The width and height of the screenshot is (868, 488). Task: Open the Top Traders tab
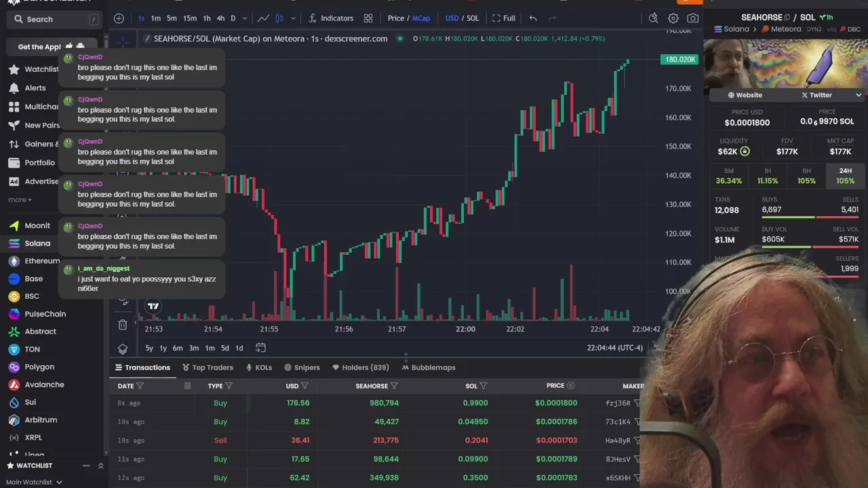(208, 367)
